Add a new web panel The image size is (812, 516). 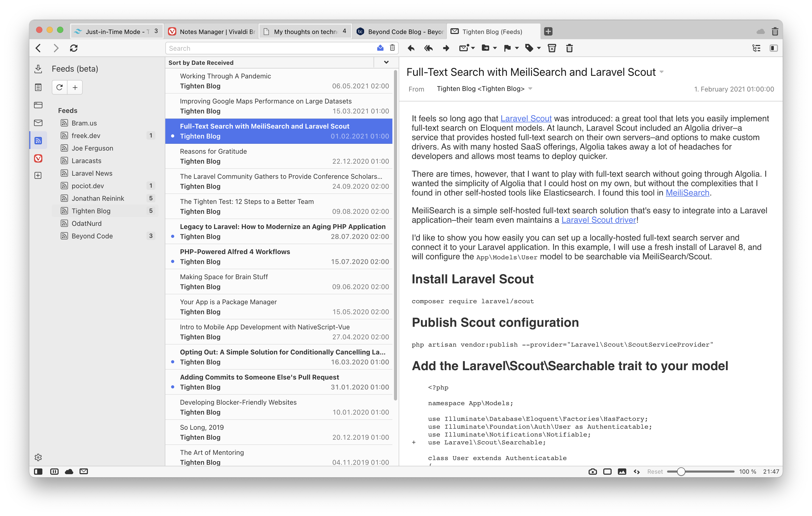tap(38, 175)
